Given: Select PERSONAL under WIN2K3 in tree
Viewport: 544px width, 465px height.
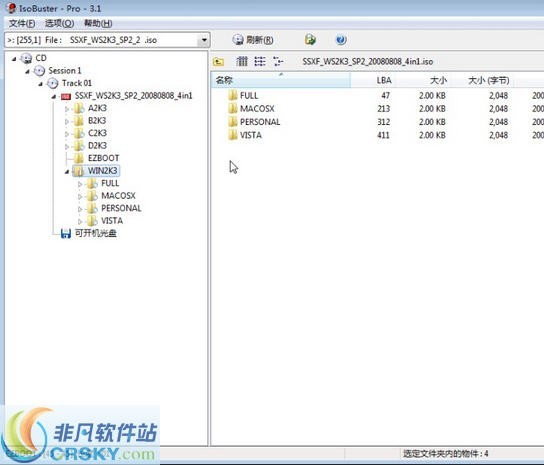Looking at the screenshot, I should [x=121, y=208].
